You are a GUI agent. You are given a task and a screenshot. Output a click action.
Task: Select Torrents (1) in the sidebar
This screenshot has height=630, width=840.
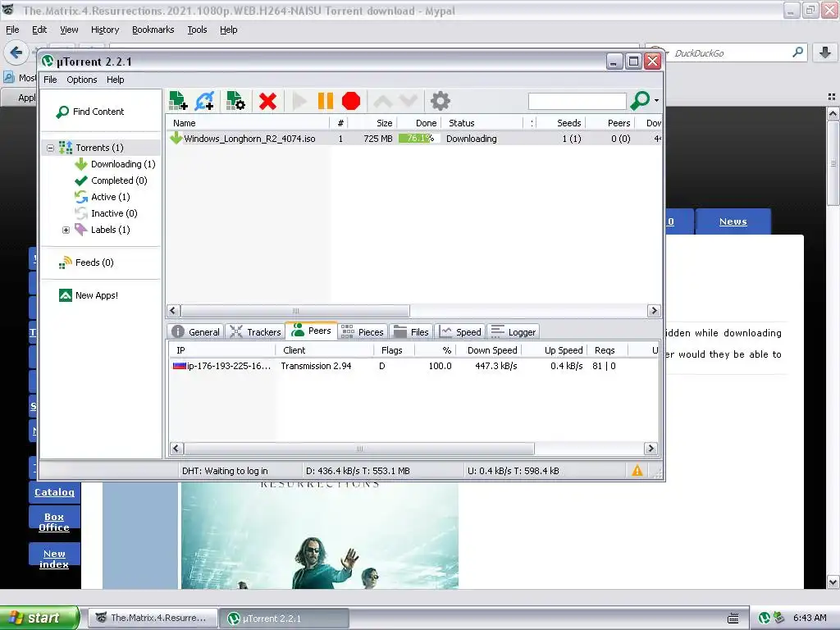[99, 148]
